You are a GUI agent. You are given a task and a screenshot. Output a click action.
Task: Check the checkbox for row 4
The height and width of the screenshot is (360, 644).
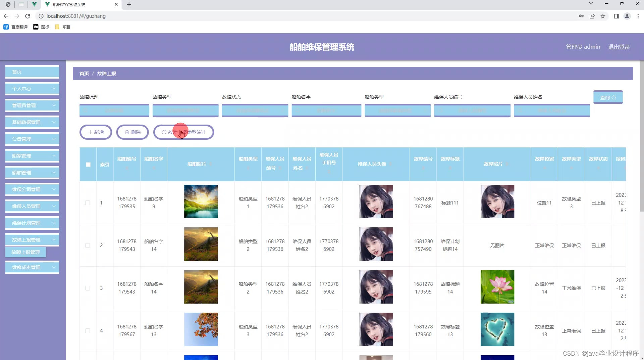[88, 331]
